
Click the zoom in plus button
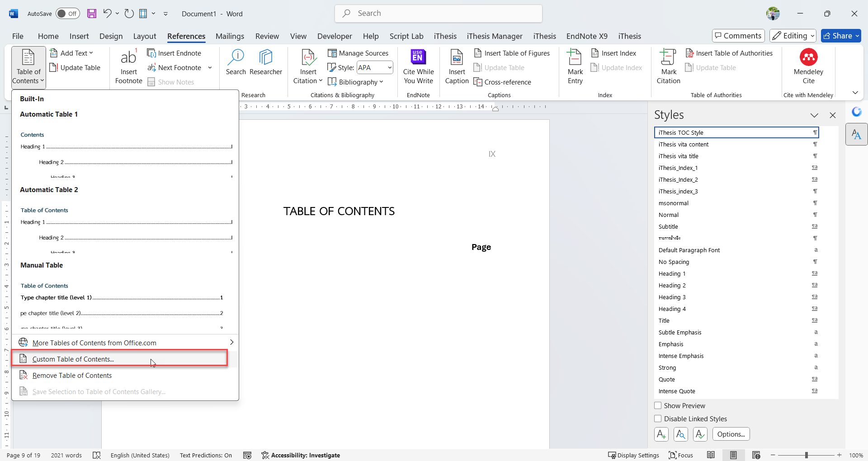pos(840,455)
